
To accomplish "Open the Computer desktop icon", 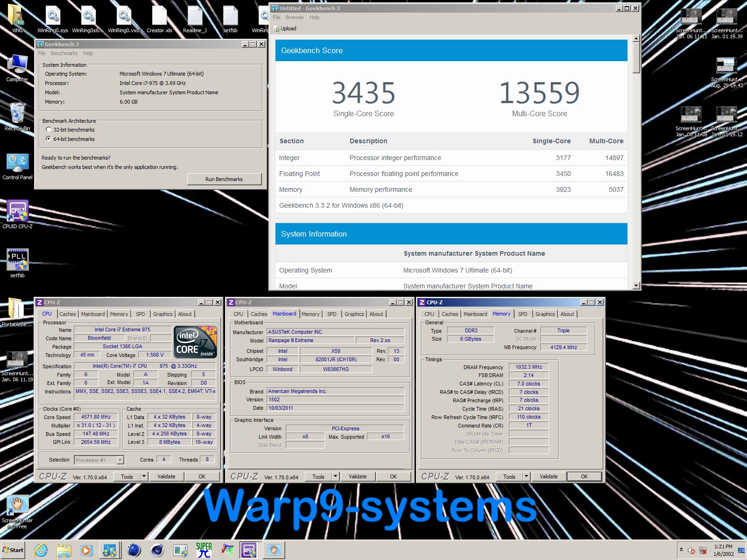I will pos(17,68).
